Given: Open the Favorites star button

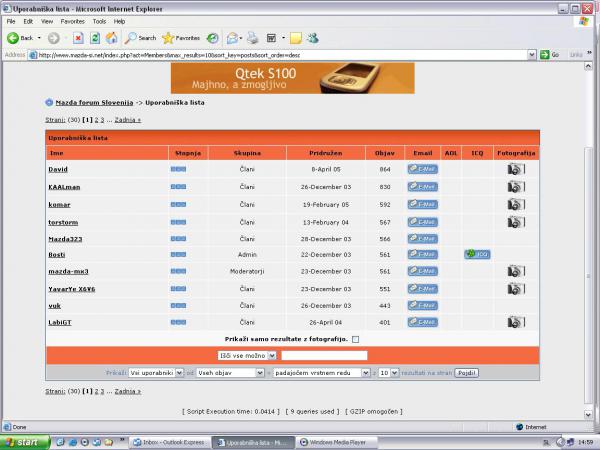Looking at the screenshot, I should [181, 38].
